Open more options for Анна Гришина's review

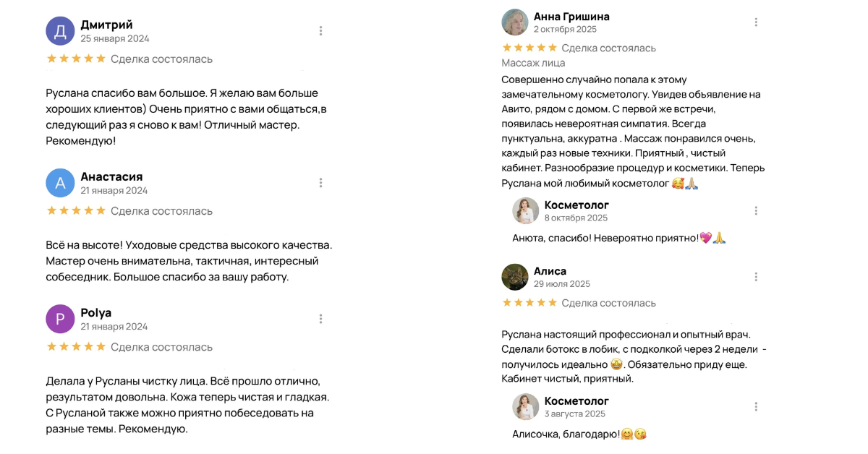point(756,22)
